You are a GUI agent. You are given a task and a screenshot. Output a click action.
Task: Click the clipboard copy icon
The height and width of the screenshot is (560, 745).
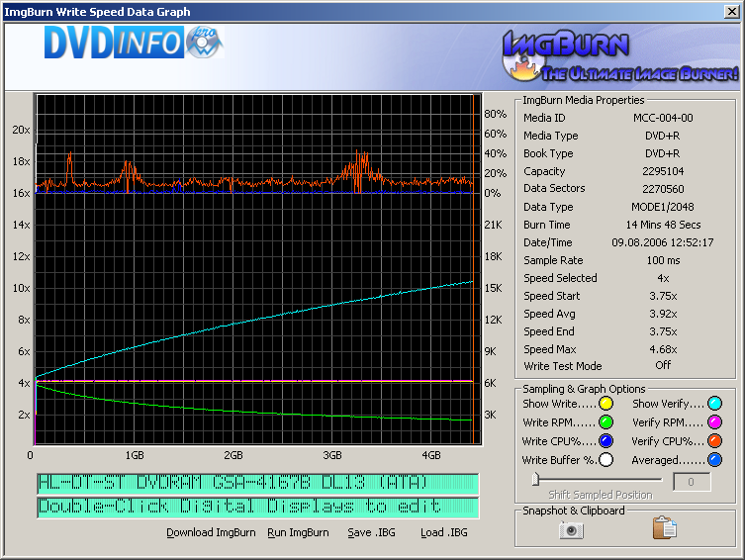pos(664,528)
